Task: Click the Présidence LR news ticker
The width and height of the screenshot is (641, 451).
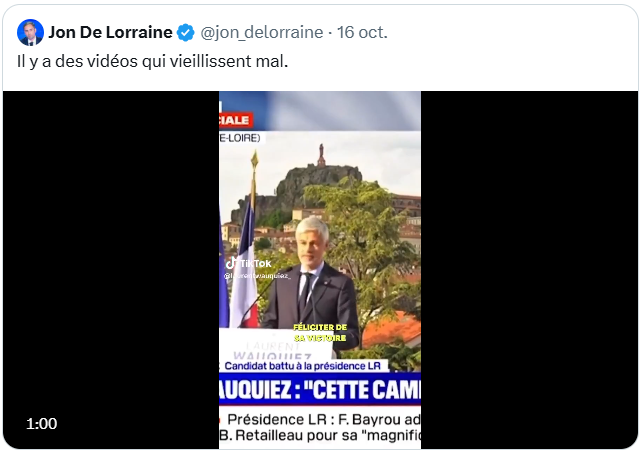Action: click(x=322, y=417)
